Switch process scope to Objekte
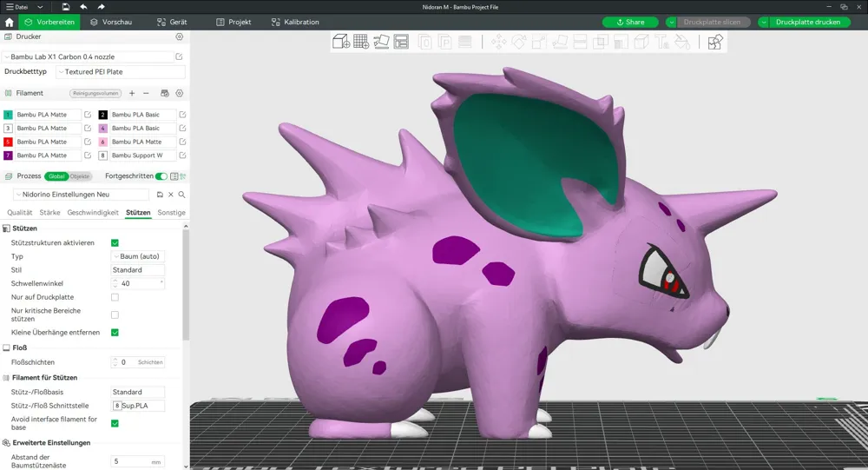This screenshot has height=470, width=868. (80, 176)
